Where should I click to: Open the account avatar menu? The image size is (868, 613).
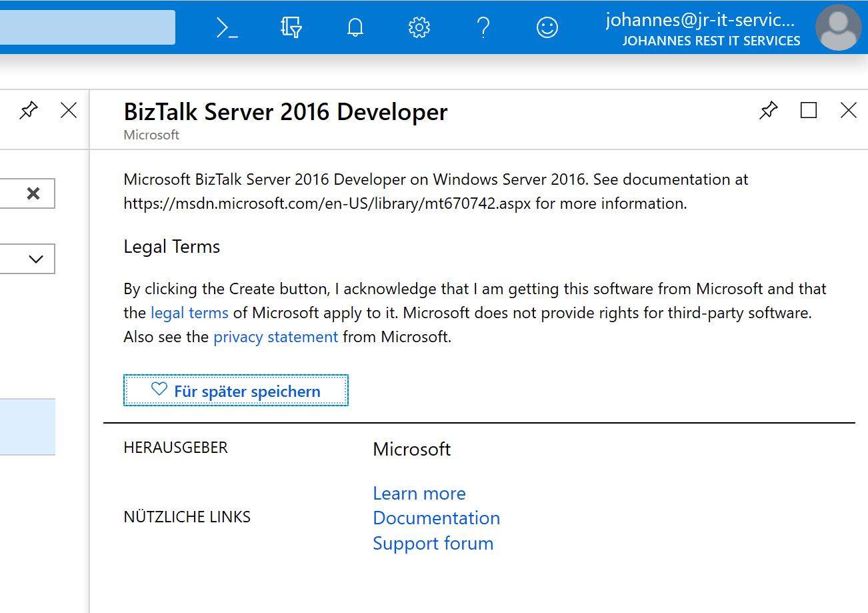[x=839, y=27]
